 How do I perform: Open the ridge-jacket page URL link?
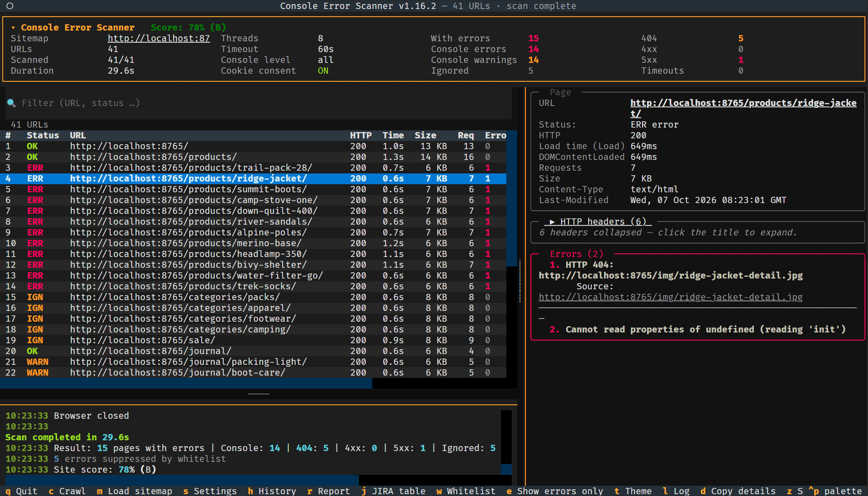[743, 108]
